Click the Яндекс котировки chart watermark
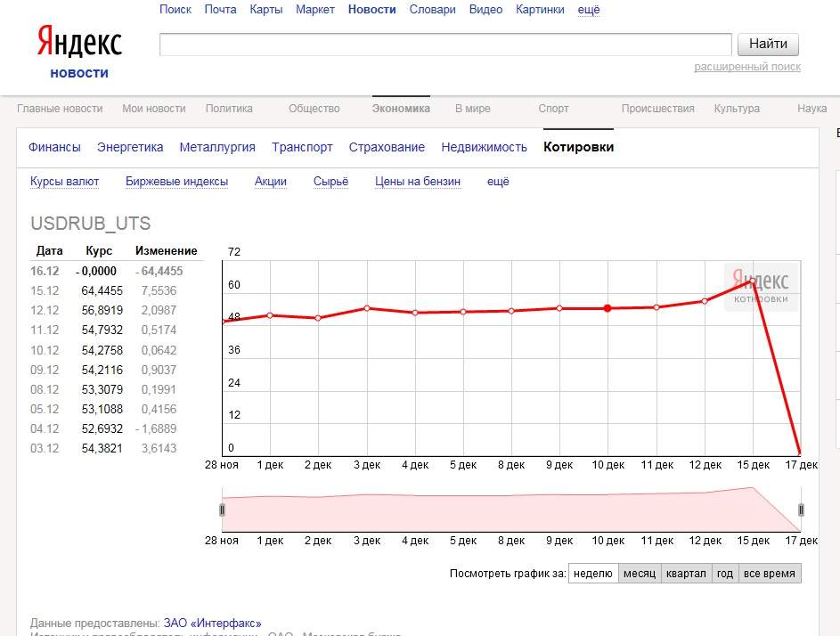The image size is (840, 636). point(760,287)
